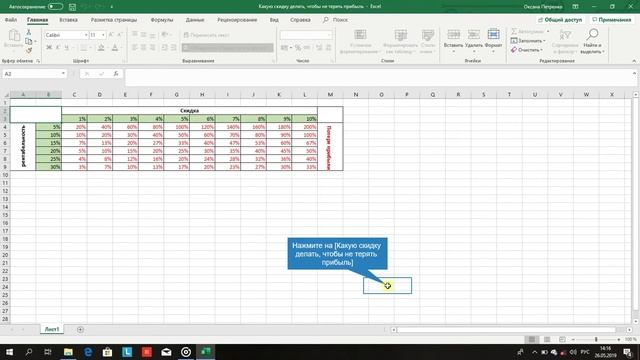Open the Cell Styles gallery dropdown

[x=428, y=41]
